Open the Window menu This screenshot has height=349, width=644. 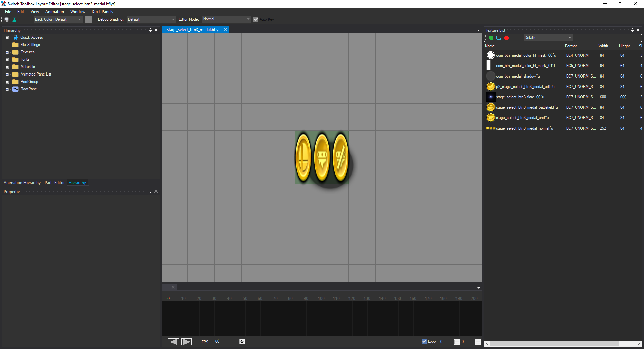[x=78, y=12]
